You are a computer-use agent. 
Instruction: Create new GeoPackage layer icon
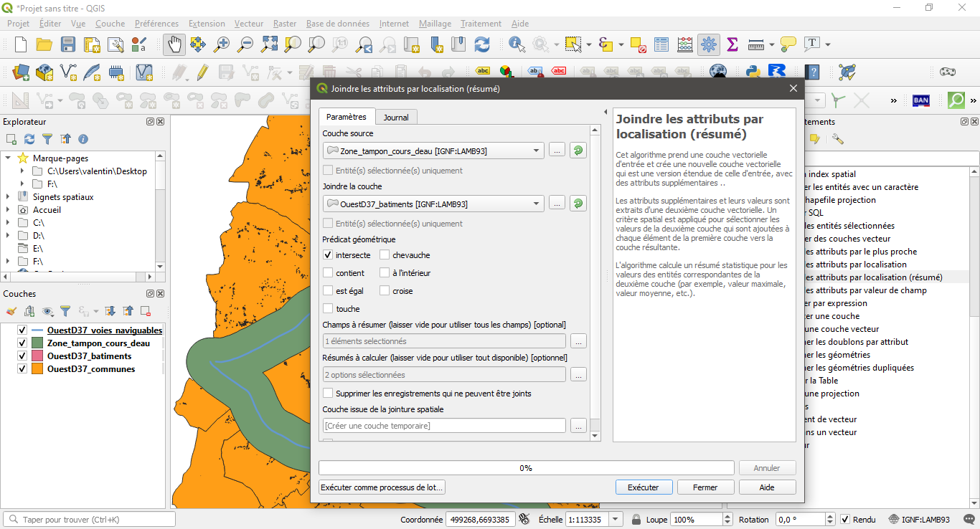click(x=44, y=72)
